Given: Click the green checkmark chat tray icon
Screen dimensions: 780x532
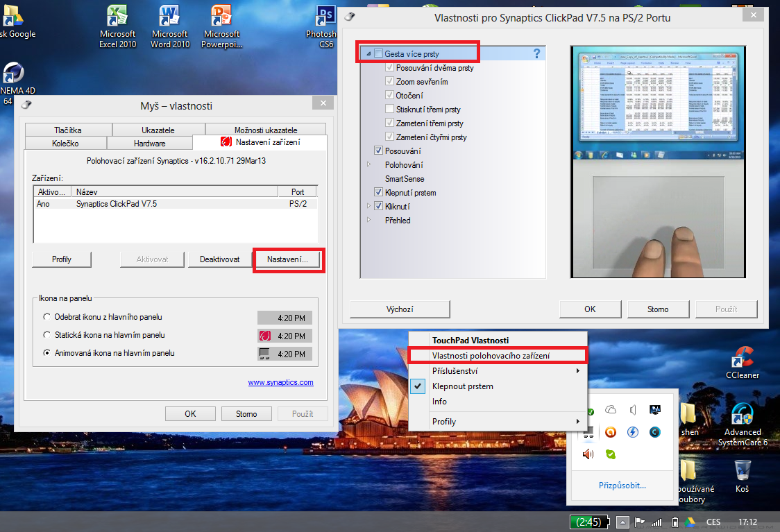Looking at the screenshot, I should tap(611, 454).
